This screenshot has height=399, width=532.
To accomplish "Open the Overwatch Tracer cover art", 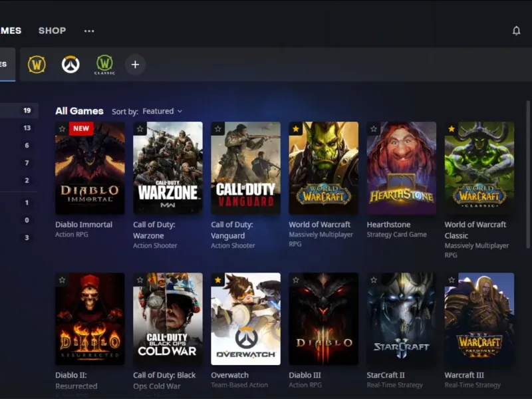I will click(x=245, y=319).
